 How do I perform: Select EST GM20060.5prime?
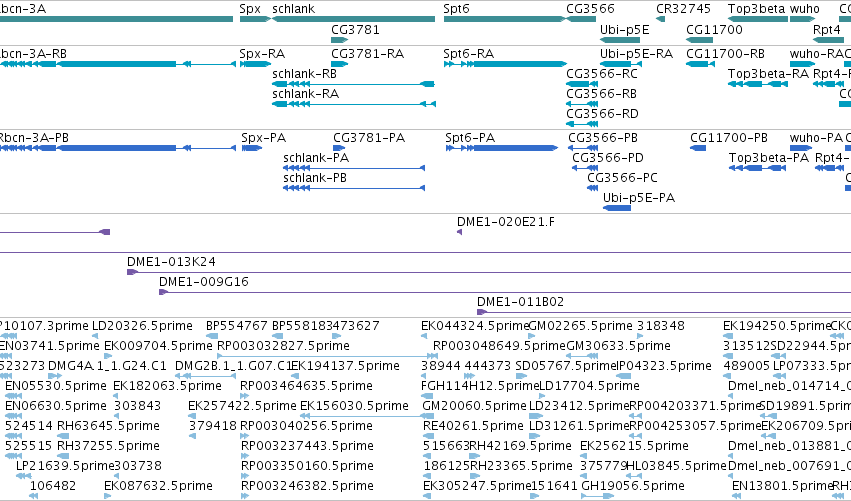(x=474, y=407)
